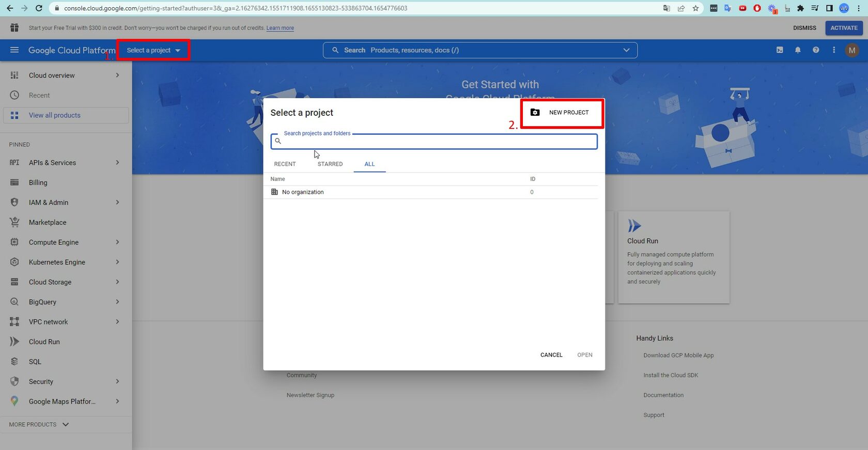Bookmark this page with the star icon
Screen dimensions: 868x450
(695, 8)
